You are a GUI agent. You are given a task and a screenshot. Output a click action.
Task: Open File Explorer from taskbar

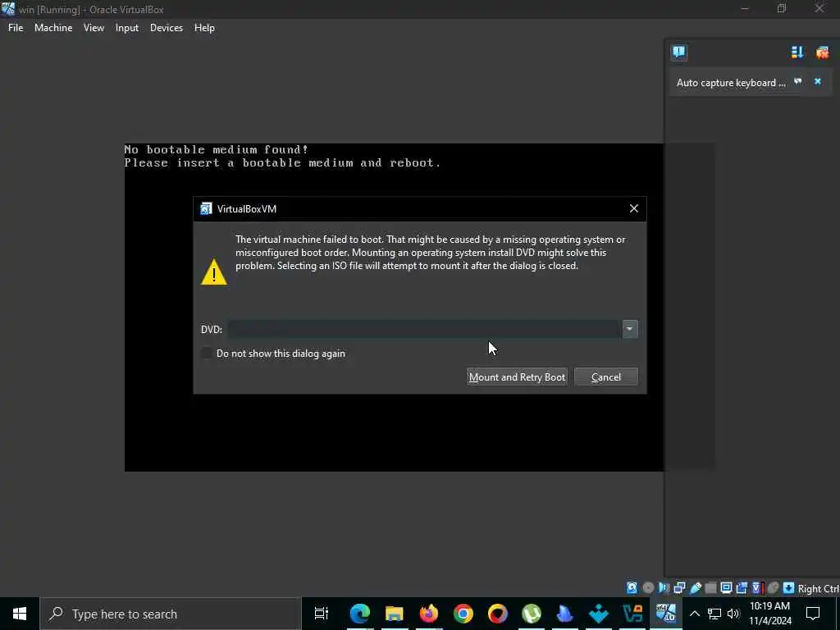tap(395, 614)
